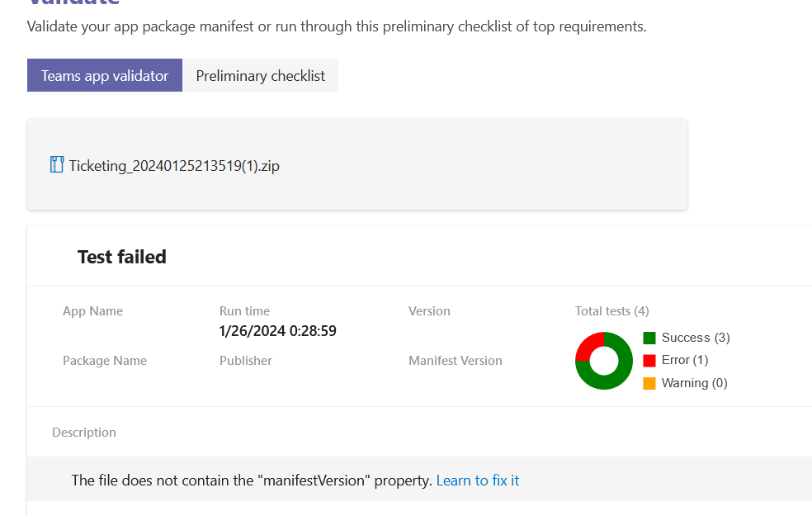The image size is (812, 516).
Task: Click the Description column header
Action: [84, 433]
